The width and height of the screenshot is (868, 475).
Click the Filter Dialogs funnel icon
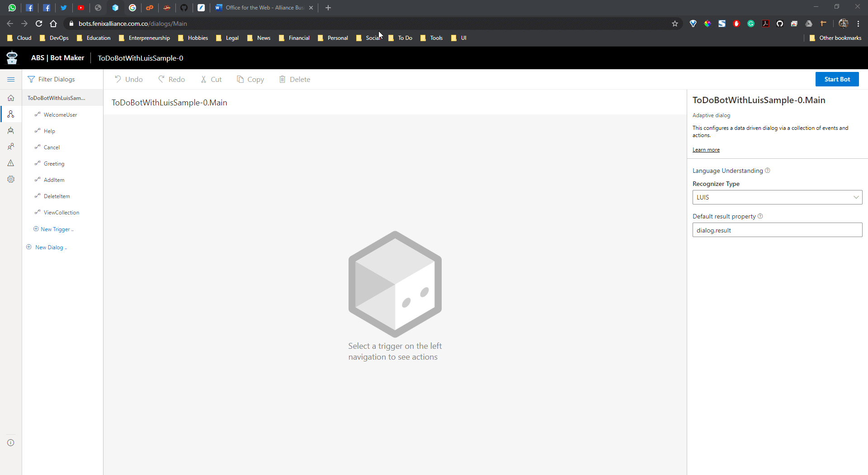click(x=31, y=79)
